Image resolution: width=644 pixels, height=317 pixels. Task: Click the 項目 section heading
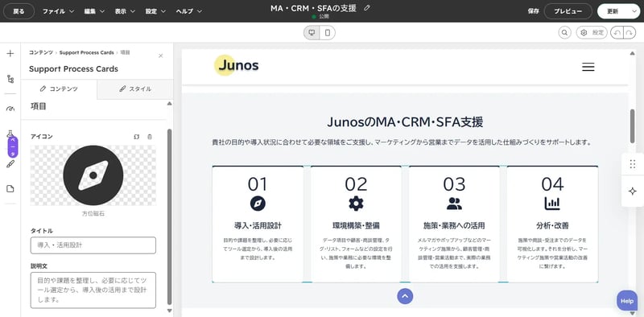[x=39, y=106]
